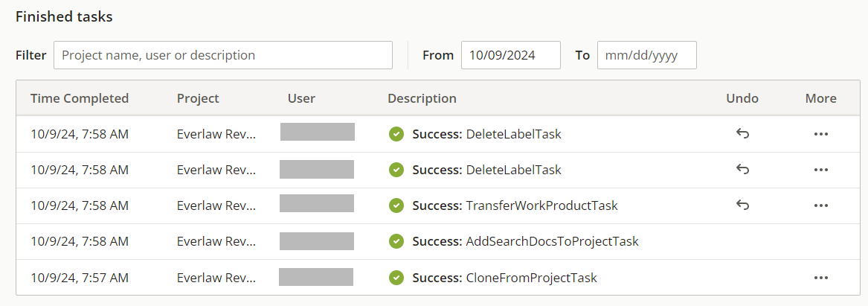Click the time in TransferWorkProductTask row
This screenshot has width=868, height=306.
click(80, 205)
